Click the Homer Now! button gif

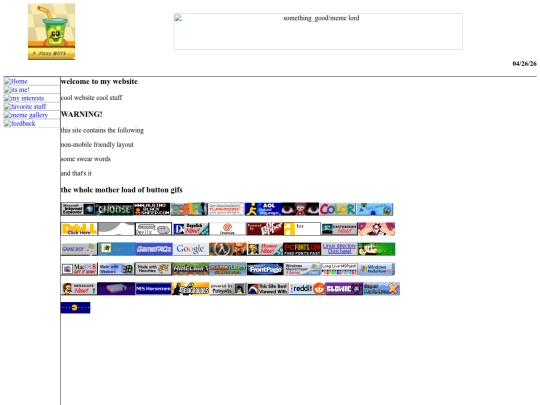(265, 249)
